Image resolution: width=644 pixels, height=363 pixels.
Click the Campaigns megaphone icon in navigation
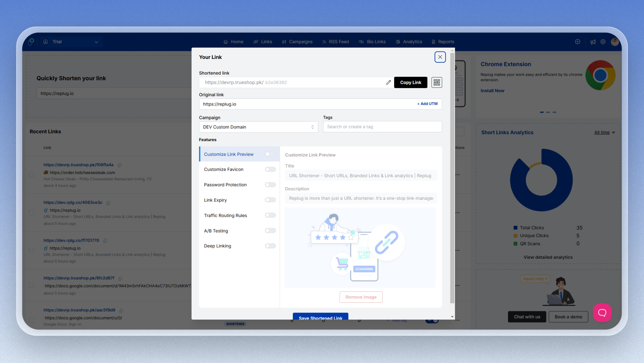click(x=284, y=42)
